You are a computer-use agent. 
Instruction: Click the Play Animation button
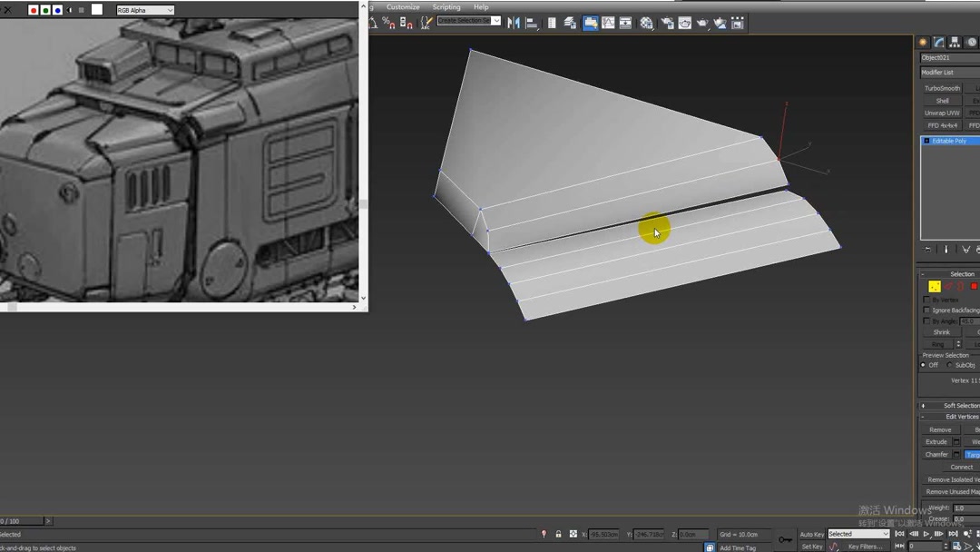tap(926, 534)
